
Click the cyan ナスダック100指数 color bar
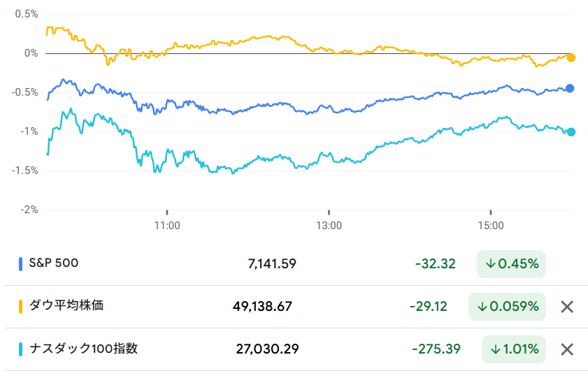click(x=21, y=349)
